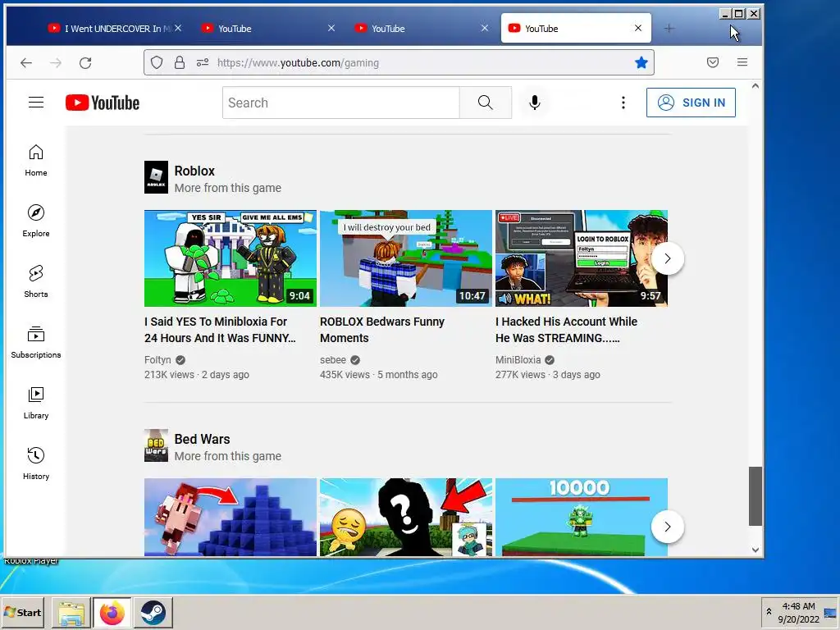The height and width of the screenshot is (630, 840).
Task: Click the YouTube search input field
Action: tap(341, 103)
